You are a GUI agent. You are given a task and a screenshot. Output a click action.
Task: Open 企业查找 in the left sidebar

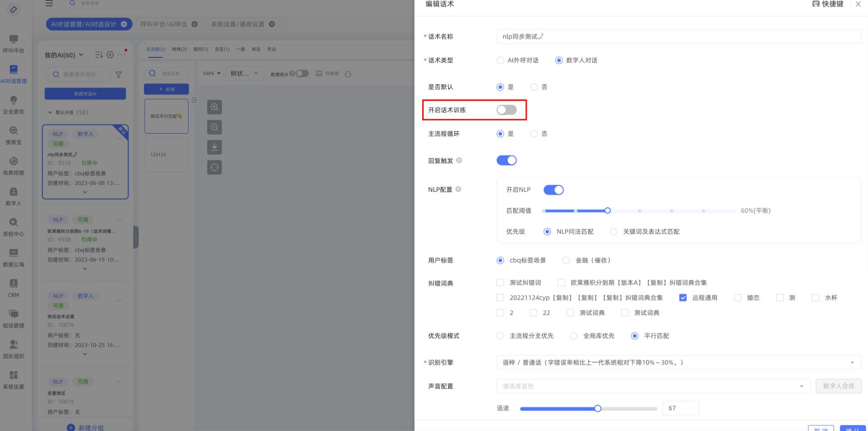[x=13, y=104]
